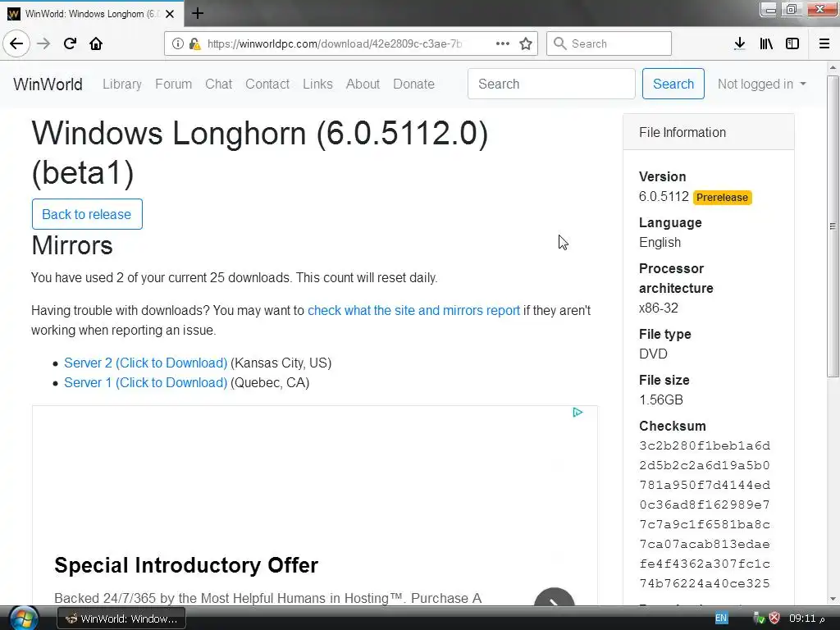Screen dimensions: 840x630
Task: Click the 1.56GB file size value
Action: 661,400
